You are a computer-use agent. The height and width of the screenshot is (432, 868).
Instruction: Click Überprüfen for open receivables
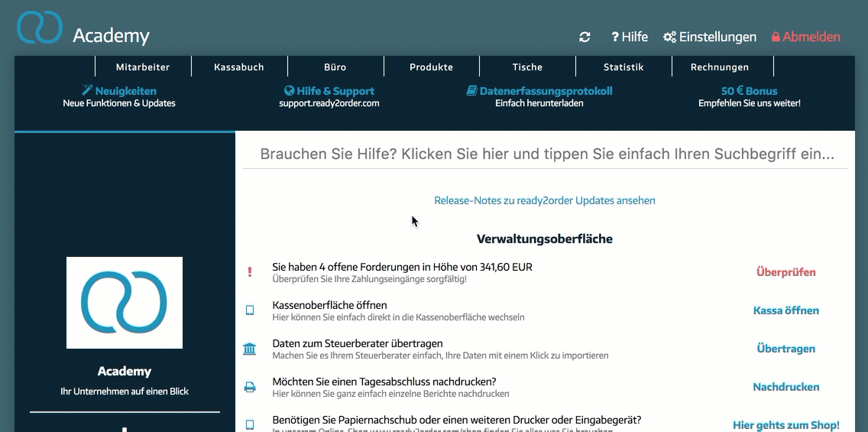[x=785, y=272]
